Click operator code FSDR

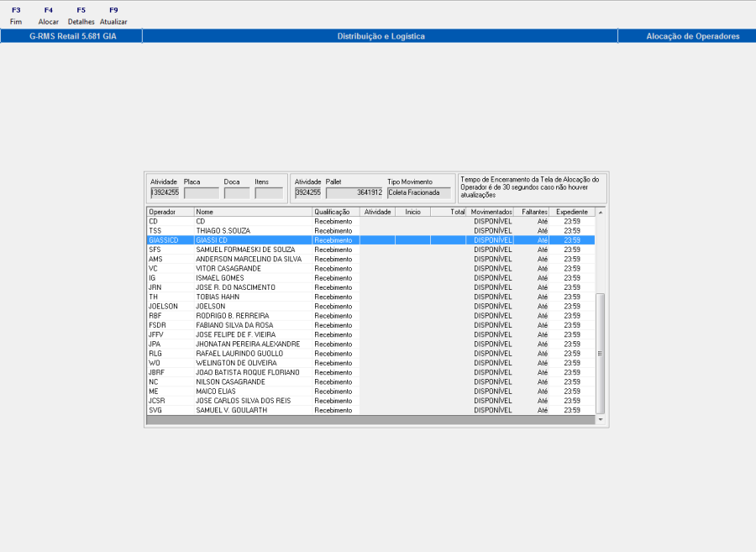click(x=157, y=325)
